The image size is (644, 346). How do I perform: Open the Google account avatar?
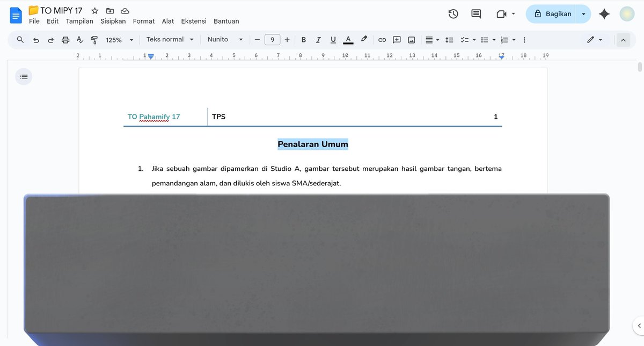point(627,14)
